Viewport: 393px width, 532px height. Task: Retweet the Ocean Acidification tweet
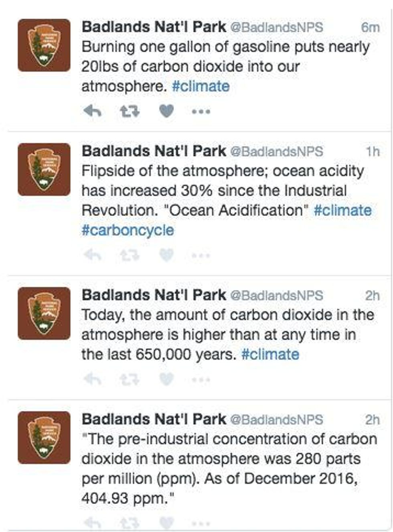(x=130, y=255)
